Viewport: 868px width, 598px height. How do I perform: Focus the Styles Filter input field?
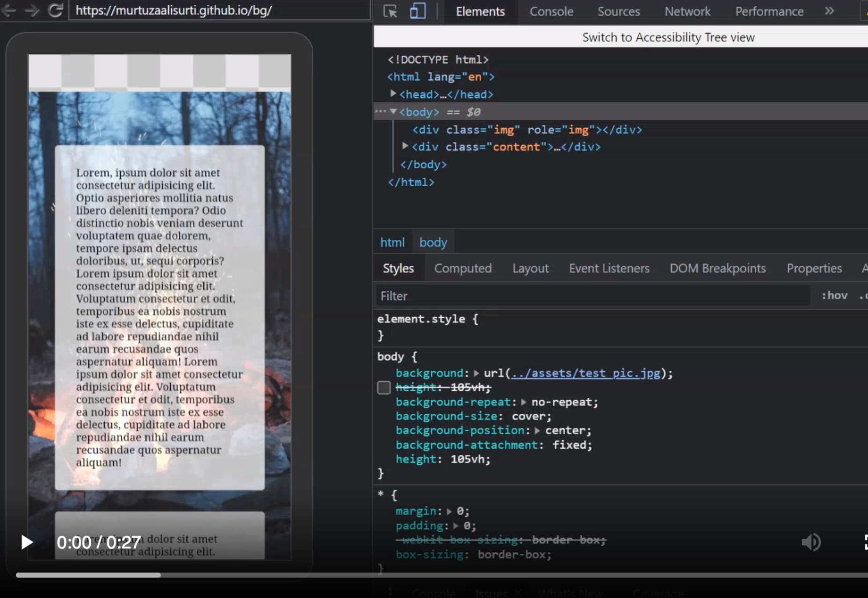tap(593, 295)
